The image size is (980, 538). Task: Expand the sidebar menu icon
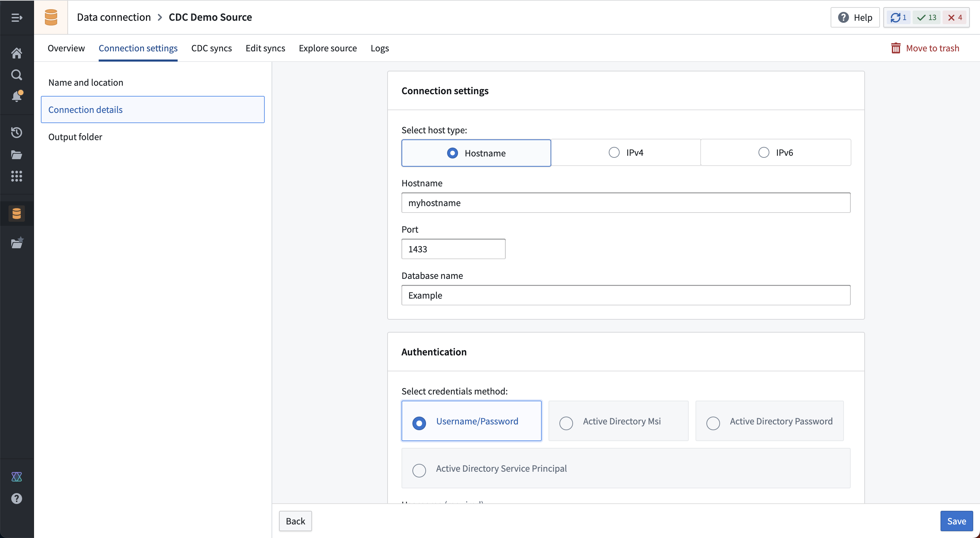(17, 17)
